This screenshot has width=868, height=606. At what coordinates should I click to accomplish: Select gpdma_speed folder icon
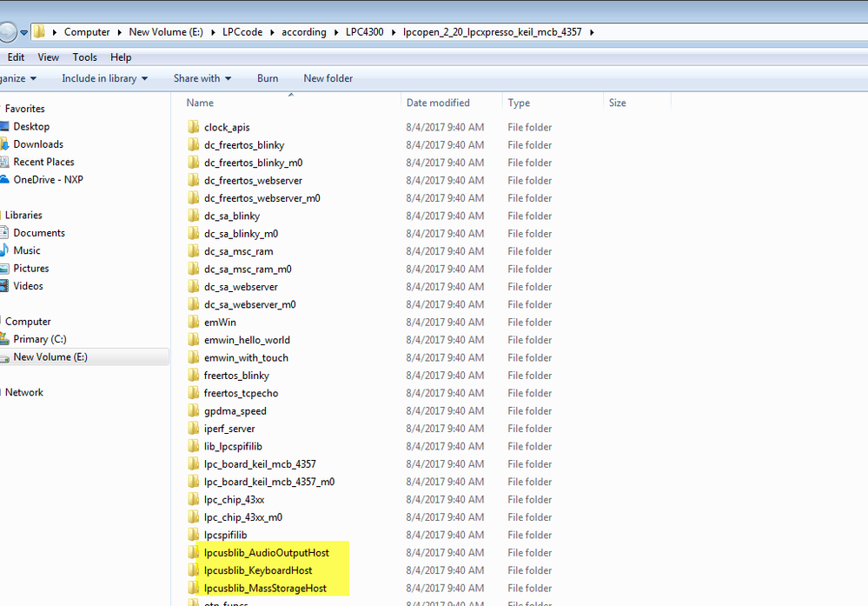coord(193,410)
